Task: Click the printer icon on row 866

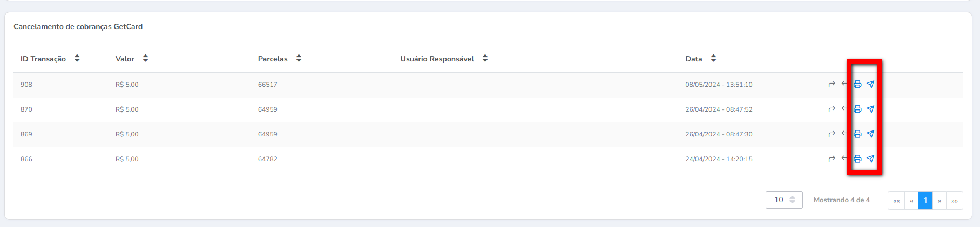Action: pos(857,159)
